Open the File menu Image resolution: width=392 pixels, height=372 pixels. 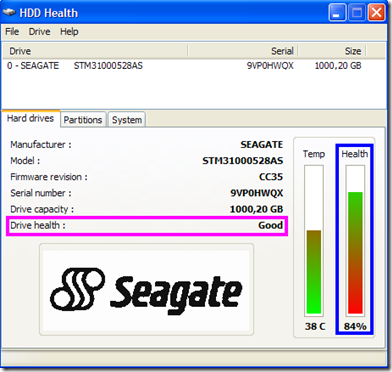[x=12, y=32]
